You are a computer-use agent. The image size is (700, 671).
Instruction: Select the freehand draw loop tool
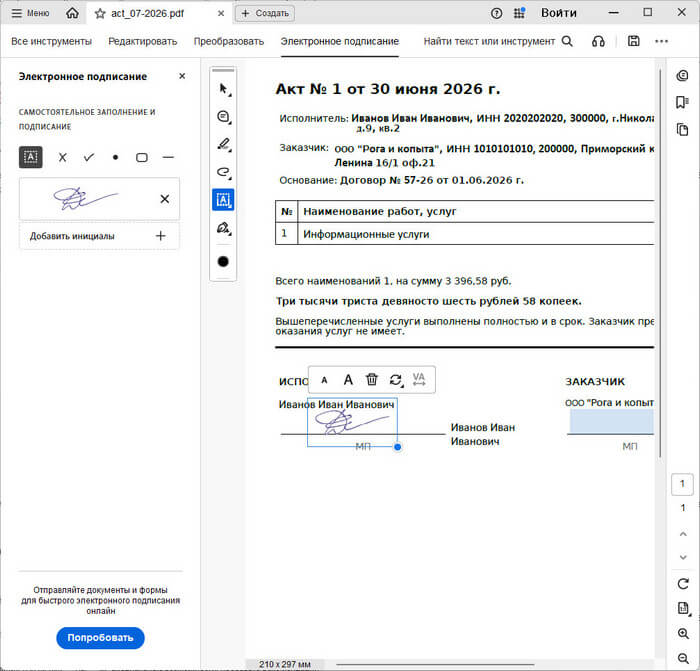[x=223, y=172]
